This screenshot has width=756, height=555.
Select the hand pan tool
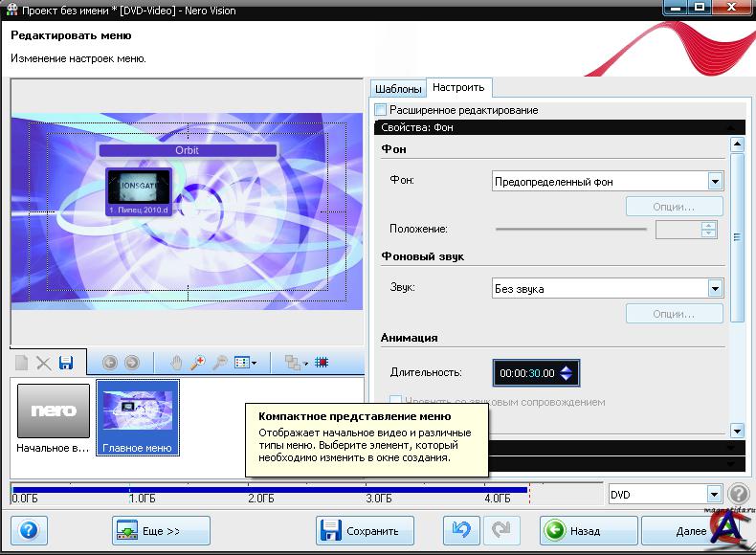click(176, 363)
